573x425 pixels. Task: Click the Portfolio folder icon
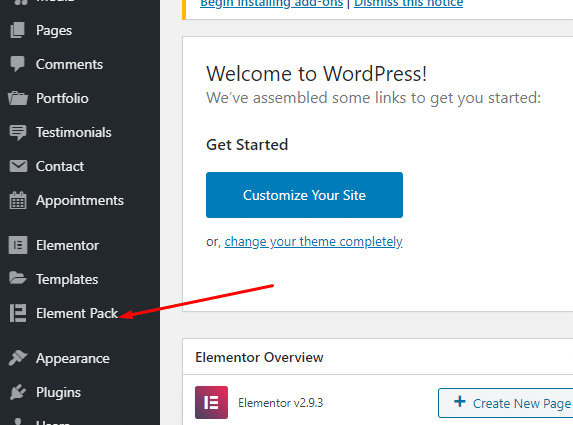point(18,98)
